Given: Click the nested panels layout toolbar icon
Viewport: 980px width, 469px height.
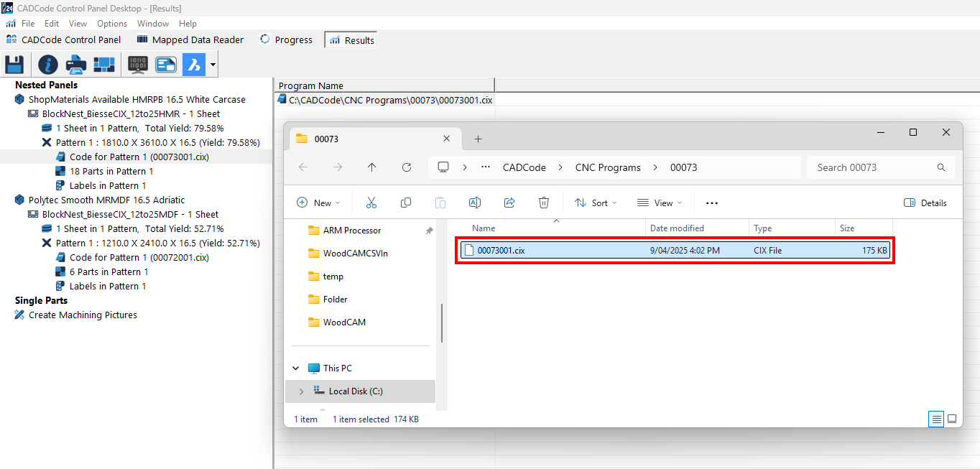Looking at the screenshot, I should [x=104, y=65].
